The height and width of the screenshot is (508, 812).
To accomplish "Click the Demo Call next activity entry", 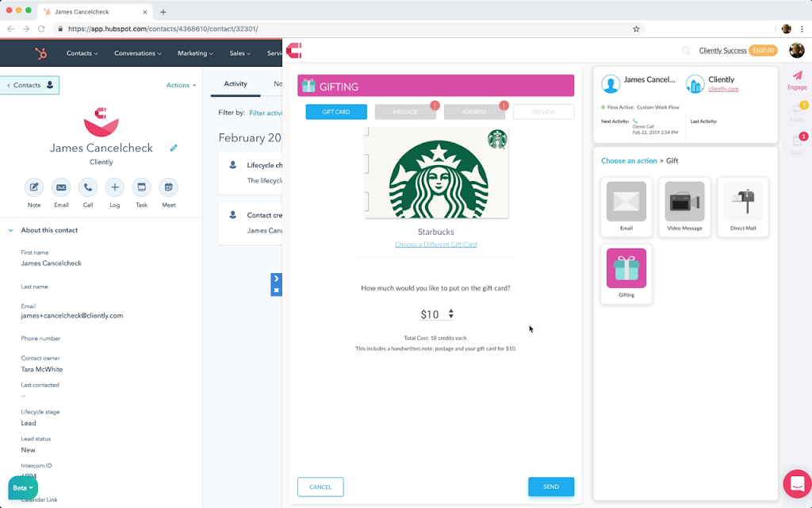I will coord(655,127).
